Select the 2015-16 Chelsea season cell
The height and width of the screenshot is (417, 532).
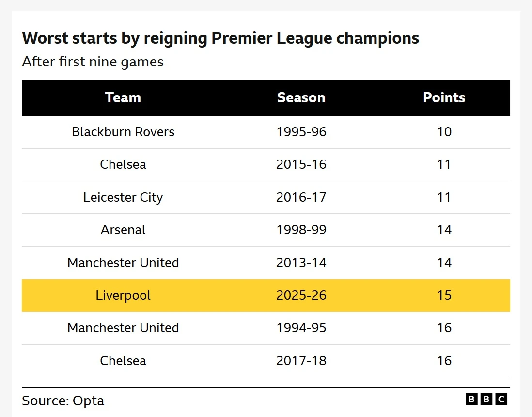pyautogui.click(x=301, y=164)
